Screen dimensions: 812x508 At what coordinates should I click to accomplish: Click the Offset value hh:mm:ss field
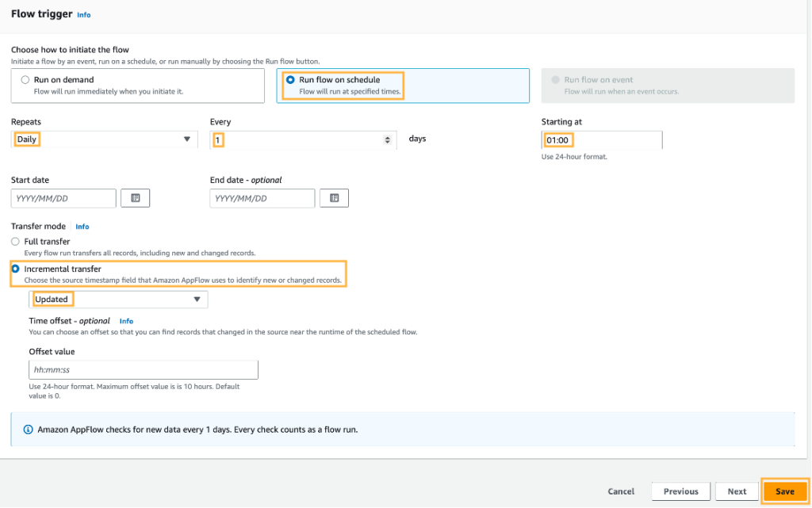(x=143, y=369)
